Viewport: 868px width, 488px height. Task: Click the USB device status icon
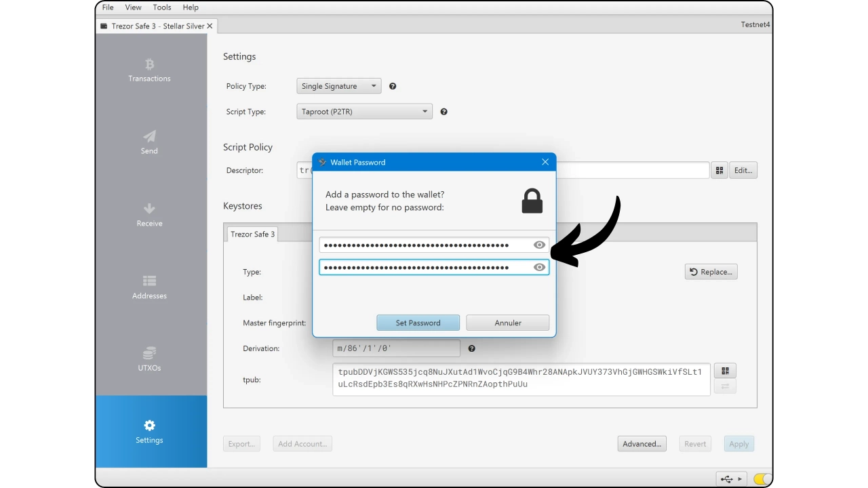731,479
